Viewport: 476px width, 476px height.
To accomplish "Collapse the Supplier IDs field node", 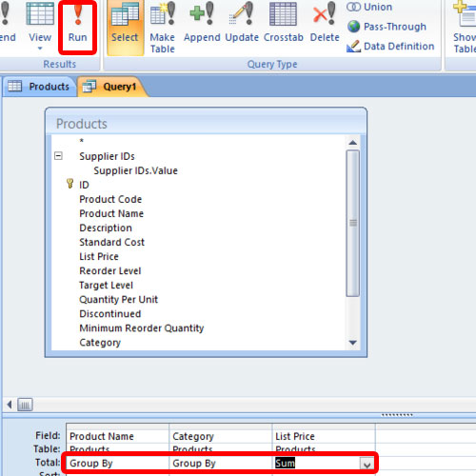I will pyautogui.click(x=58, y=156).
